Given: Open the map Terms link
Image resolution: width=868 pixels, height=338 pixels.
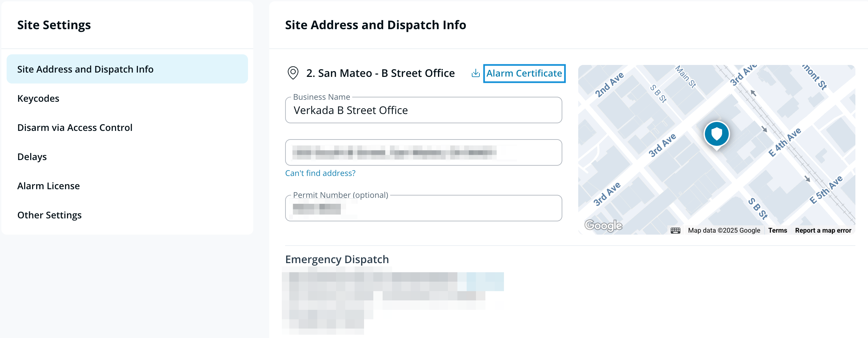Looking at the screenshot, I should [x=777, y=231].
